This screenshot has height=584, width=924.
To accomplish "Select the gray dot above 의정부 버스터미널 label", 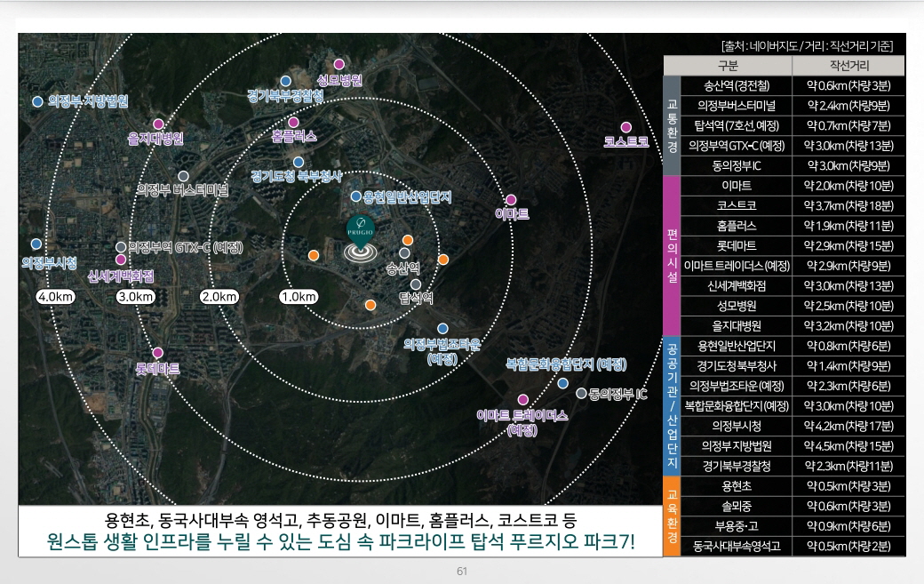I will [183, 176].
